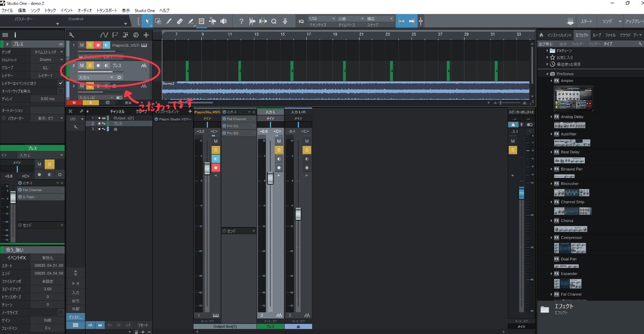Add an insert to mixer channel 2
This screenshot has width=644, height=334.
click(x=253, y=112)
